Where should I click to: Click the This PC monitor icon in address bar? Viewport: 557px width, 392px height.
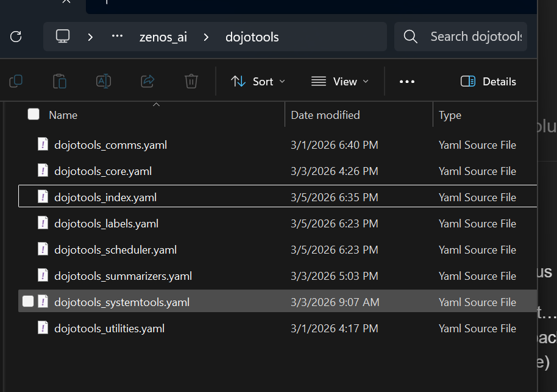coord(63,37)
